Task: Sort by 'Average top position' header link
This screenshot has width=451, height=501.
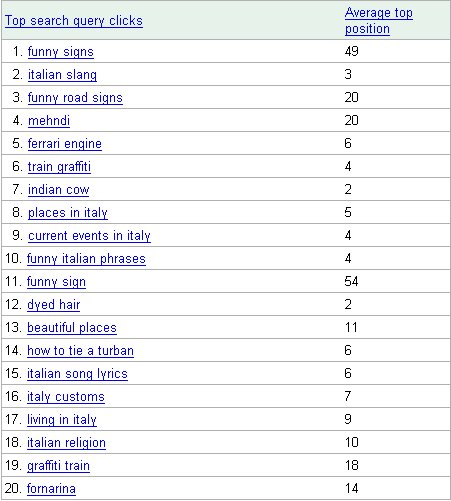Action: (x=379, y=21)
